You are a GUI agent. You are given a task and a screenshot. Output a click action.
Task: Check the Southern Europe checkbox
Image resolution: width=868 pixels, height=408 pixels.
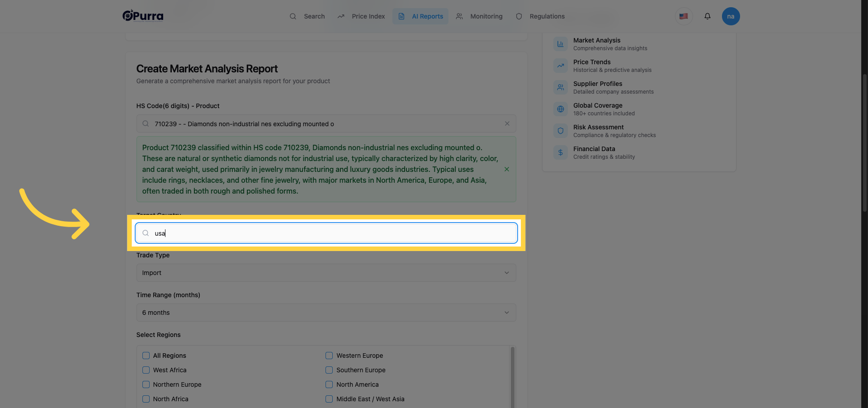tap(329, 370)
